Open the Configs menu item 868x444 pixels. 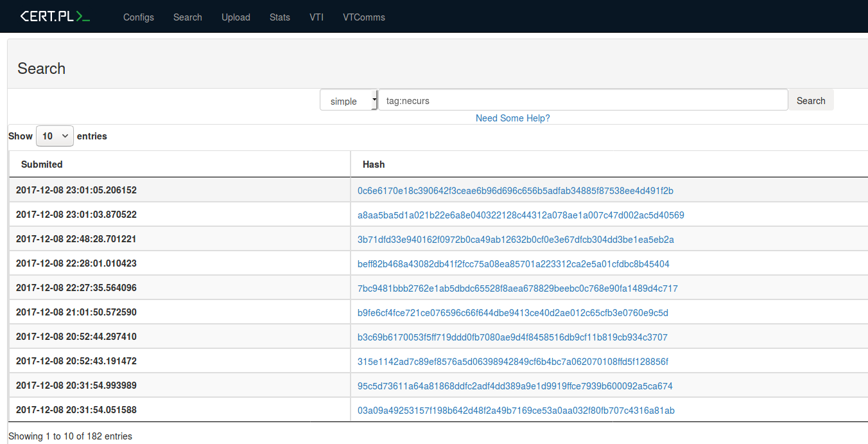[x=139, y=17]
